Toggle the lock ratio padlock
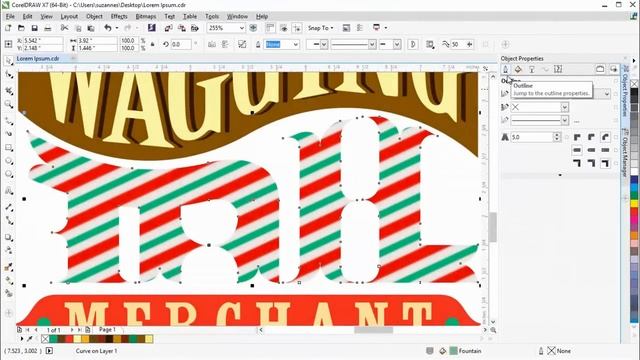This screenshot has height=360, width=640. 152,44
